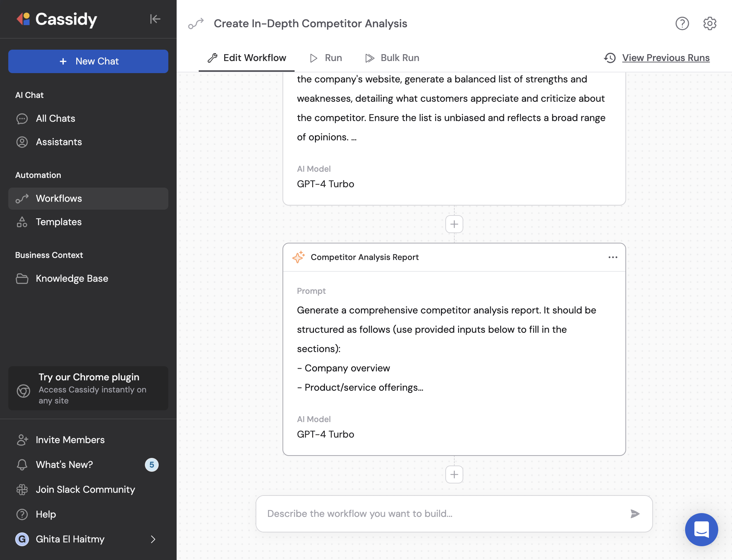Open the help question mark icon in header
Image resolution: width=732 pixels, height=560 pixels.
(682, 23)
